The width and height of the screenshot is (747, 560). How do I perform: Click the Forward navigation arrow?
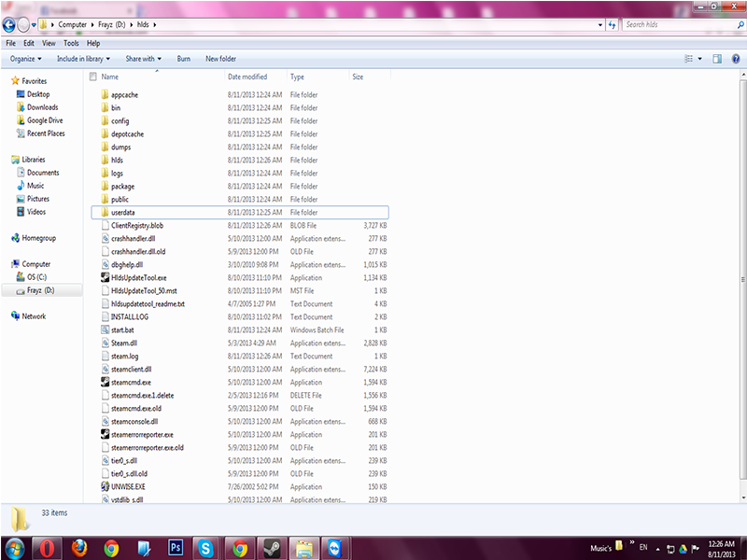point(22,25)
